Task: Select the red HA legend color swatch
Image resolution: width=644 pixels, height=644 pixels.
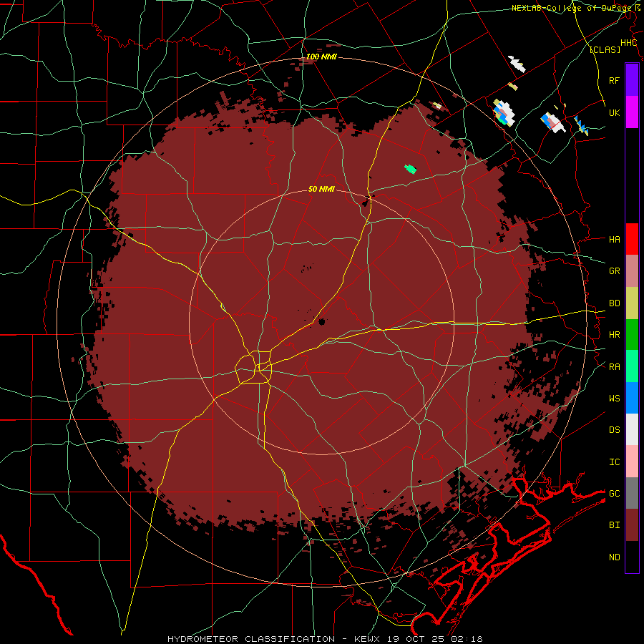Action: pyautogui.click(x=632, y=239)
